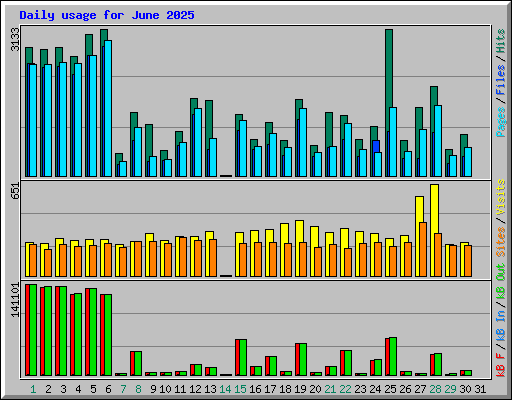
Task: Click day 30 on the date axis
Action: pos(465,389)
